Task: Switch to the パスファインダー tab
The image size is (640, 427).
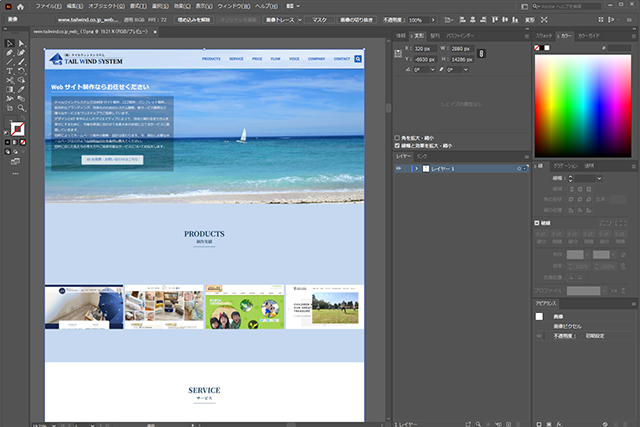Action: click(x=460, y=36)
